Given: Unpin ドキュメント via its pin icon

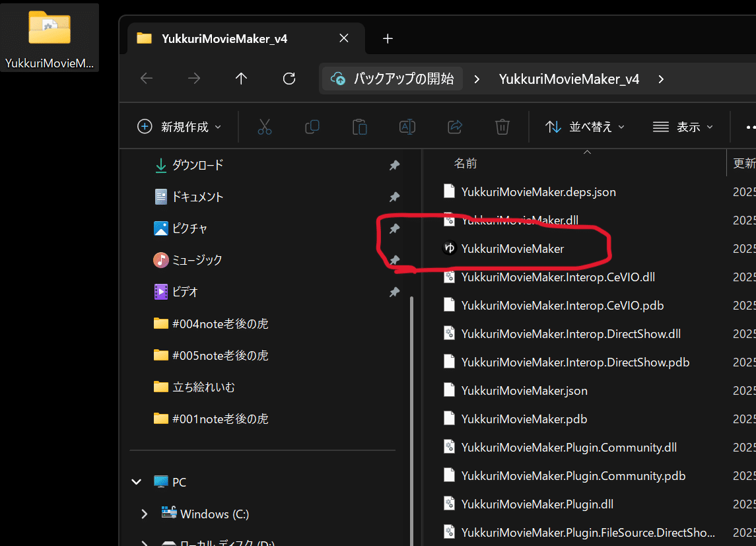Looking at the screenshot, I should tap(394, 197).
